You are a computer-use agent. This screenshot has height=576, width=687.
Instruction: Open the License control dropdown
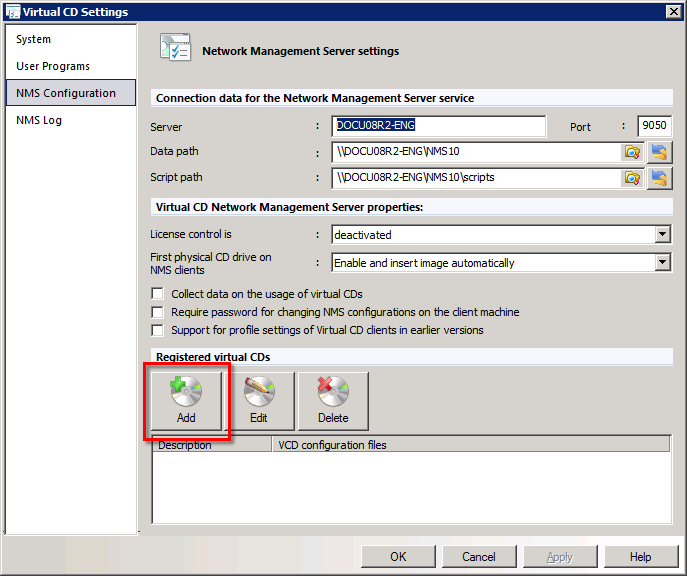(662, 234)
